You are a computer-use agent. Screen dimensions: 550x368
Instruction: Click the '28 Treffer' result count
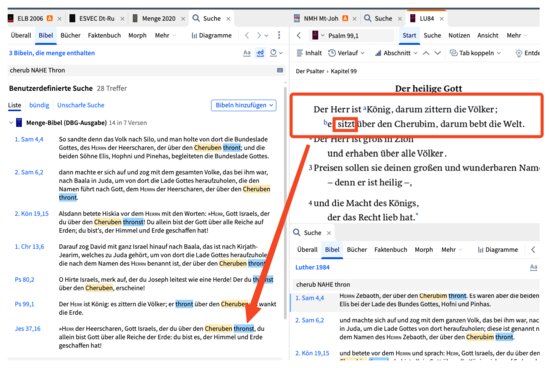click(112, 88)
